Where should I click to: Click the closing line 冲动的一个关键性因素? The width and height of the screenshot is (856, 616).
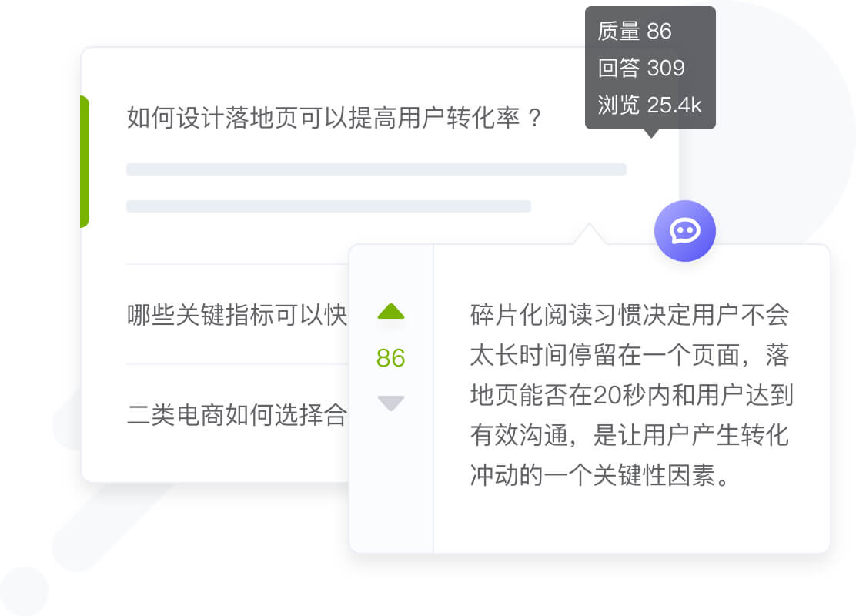pos(600,475)
